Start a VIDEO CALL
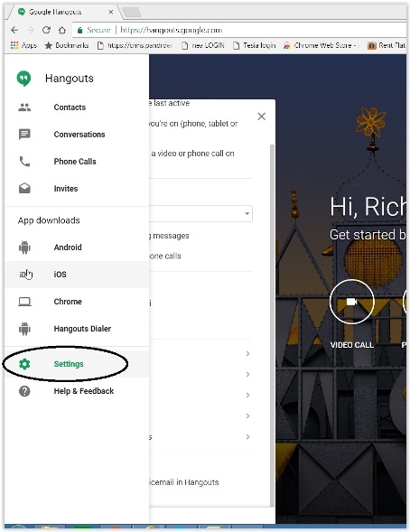The height and width of the screenshot is (532, 410). pyautogui.click(x=351, y=302)
